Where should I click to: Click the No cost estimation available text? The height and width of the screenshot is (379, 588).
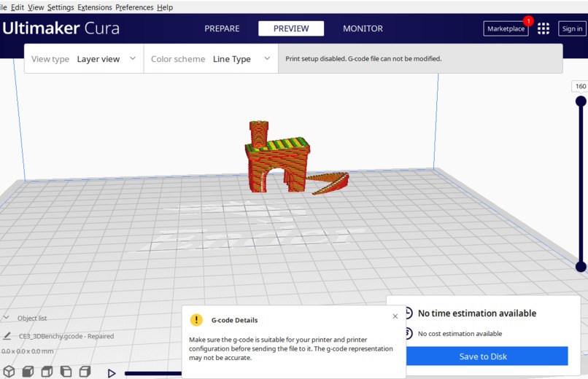pos(460,333)
